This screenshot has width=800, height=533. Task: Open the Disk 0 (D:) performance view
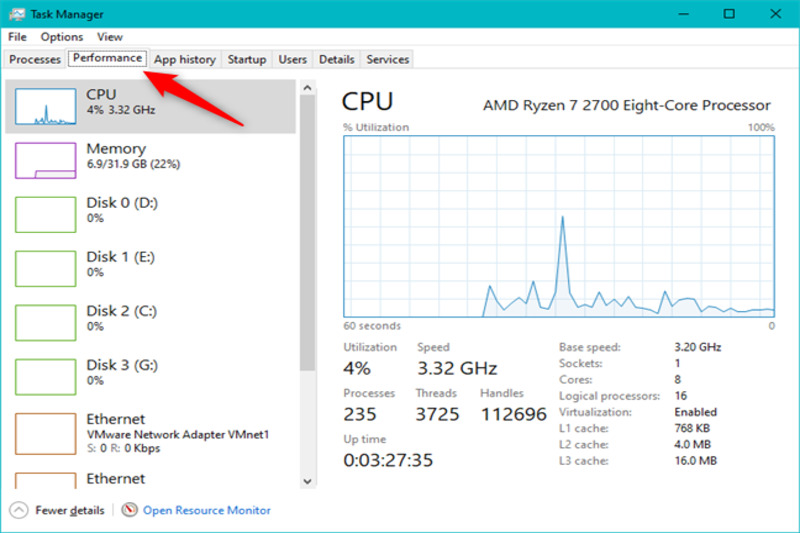coord(122,210)
